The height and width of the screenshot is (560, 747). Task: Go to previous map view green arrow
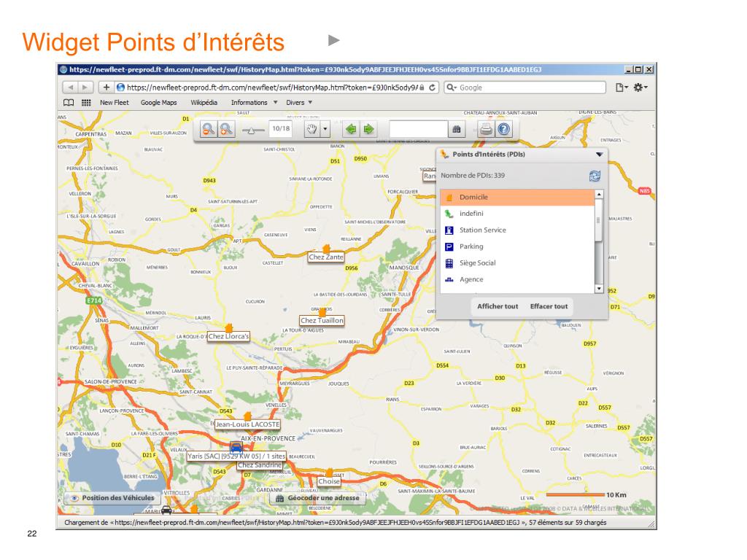point(351,129)
